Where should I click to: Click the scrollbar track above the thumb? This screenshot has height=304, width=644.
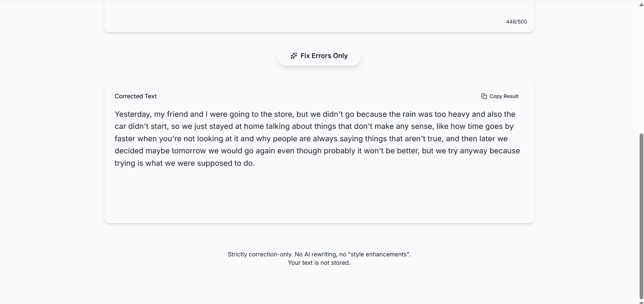click(641, 67)
